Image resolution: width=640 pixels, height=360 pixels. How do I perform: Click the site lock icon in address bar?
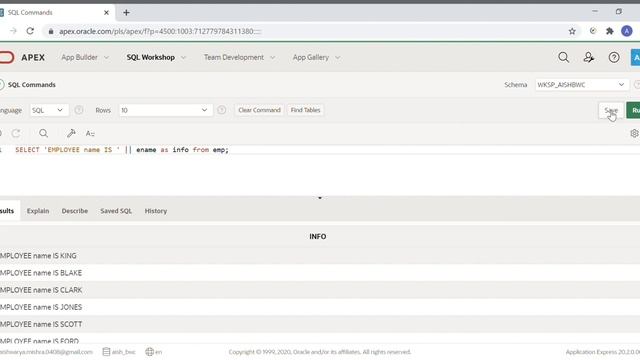51,31
